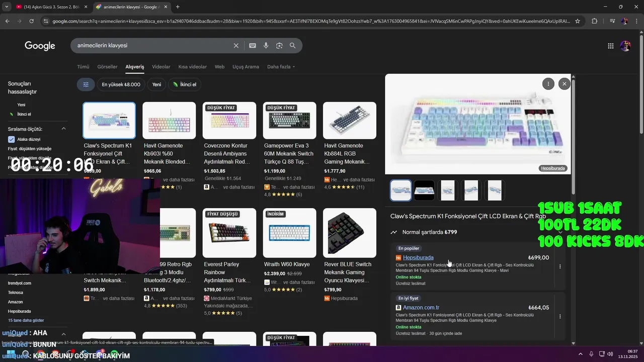The width and height of the screenshot is (644, 362).
Task: Open the Google account profile avatar
Action: [x=625, y=46]
